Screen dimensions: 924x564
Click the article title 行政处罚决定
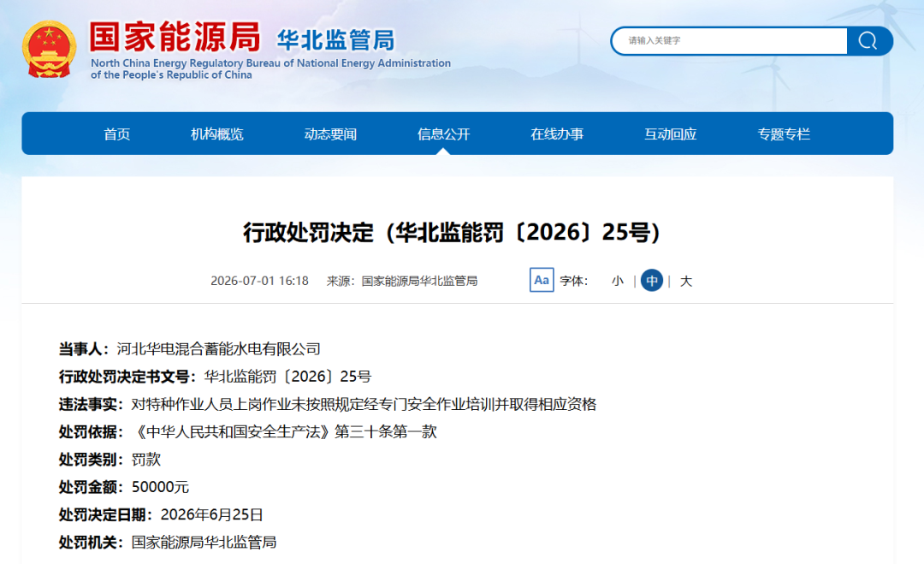(452, 232)
